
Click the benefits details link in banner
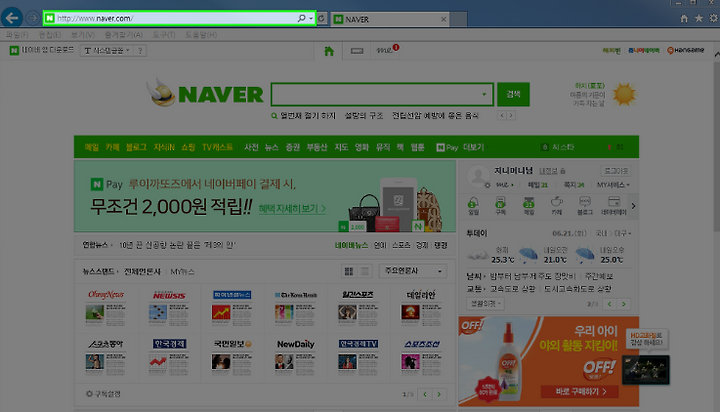pos(292,209)
